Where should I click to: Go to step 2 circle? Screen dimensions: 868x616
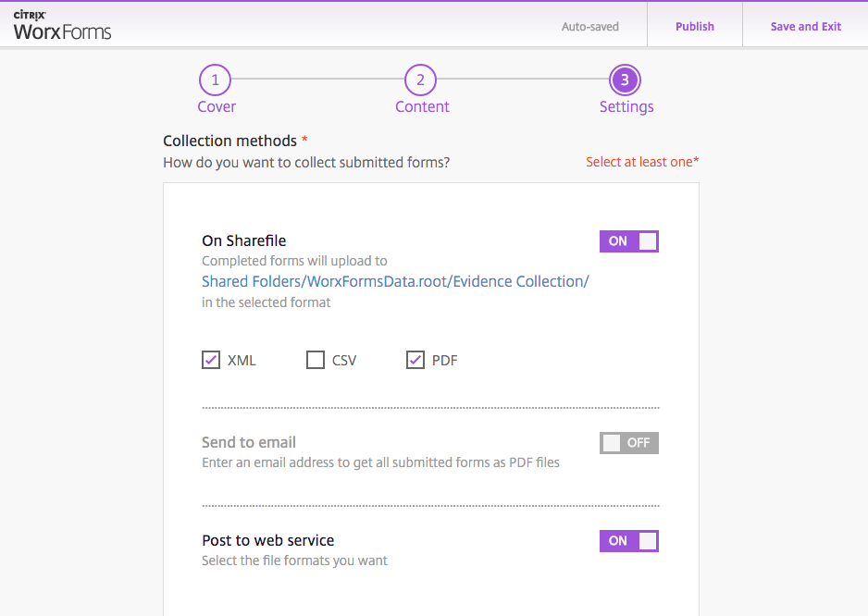click(420, 80)
